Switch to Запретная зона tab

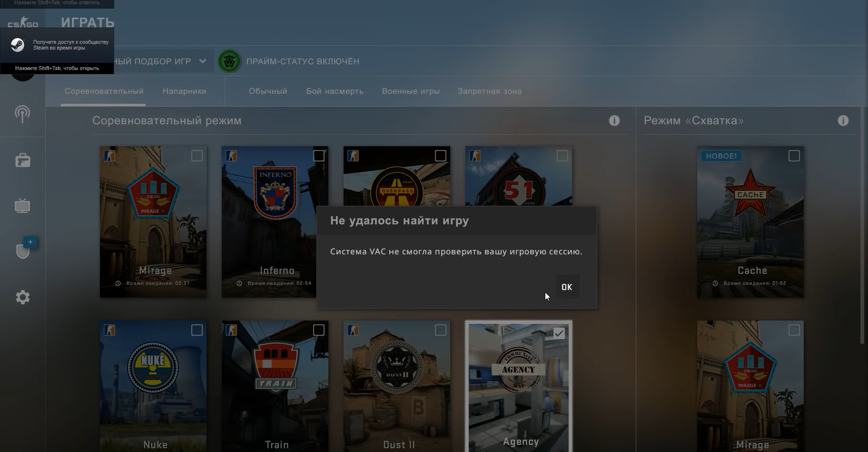click(x=490, y=91)
